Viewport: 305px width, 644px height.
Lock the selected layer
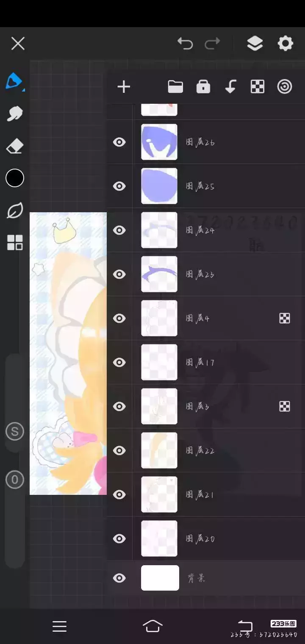(203, 86)
